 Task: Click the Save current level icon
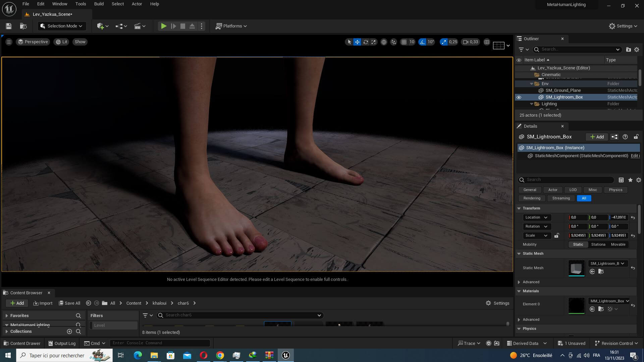click(9, 26)
